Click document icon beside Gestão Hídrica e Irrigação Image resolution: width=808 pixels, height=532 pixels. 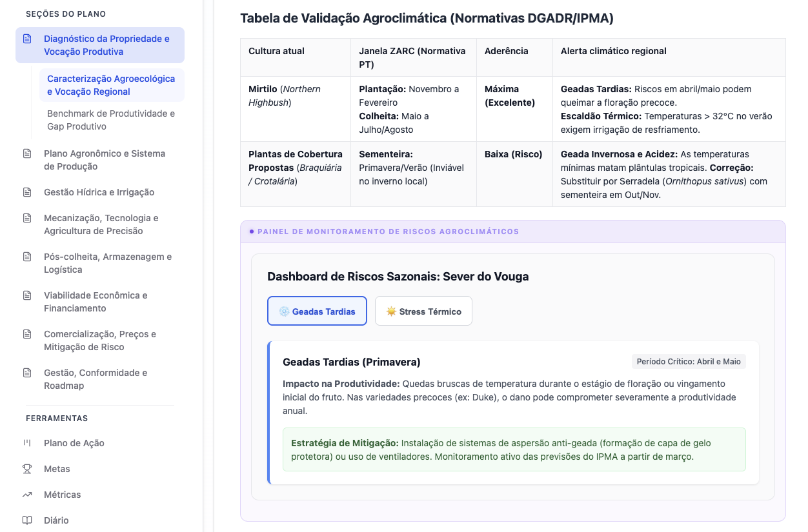27,192
